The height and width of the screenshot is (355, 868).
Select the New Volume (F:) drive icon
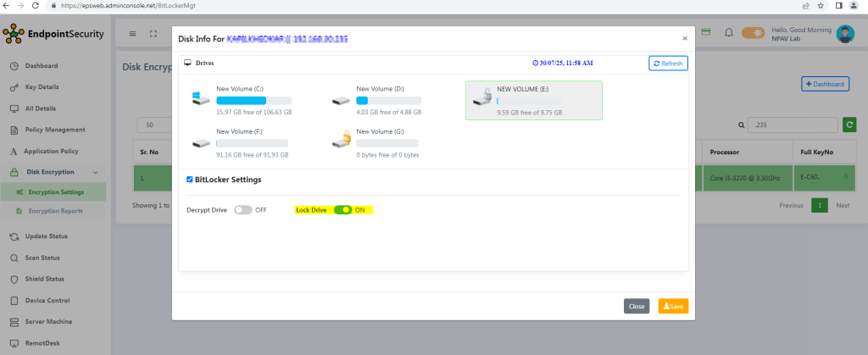click(x=202, y=143)
